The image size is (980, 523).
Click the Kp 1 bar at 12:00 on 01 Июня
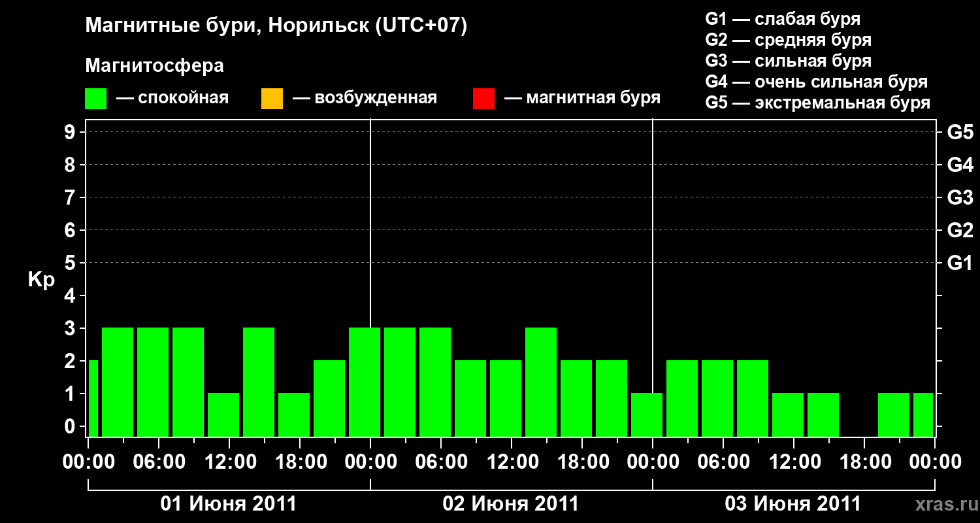click(223, 414)
